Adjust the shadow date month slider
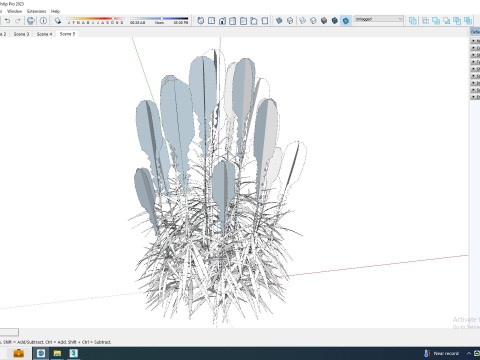Image resolution: width=480 pixels, height=360 pixels. click(x=95, y=19)
